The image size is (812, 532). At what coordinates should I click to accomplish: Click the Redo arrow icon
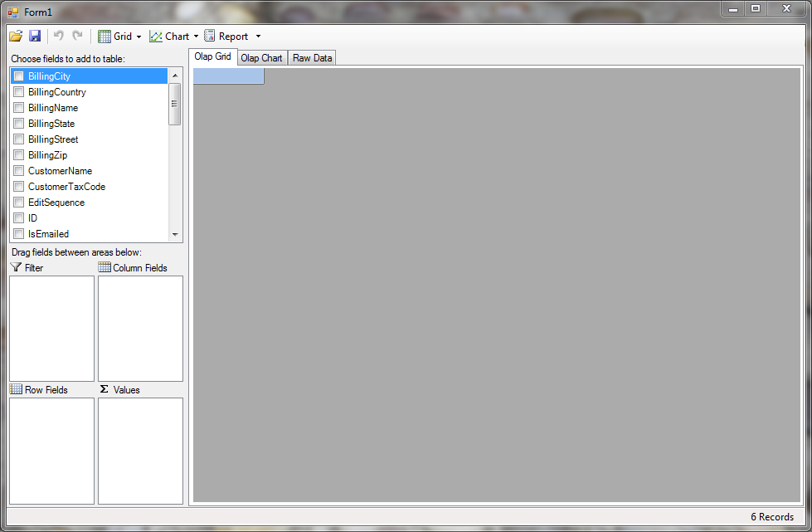(x=77, y=36)
